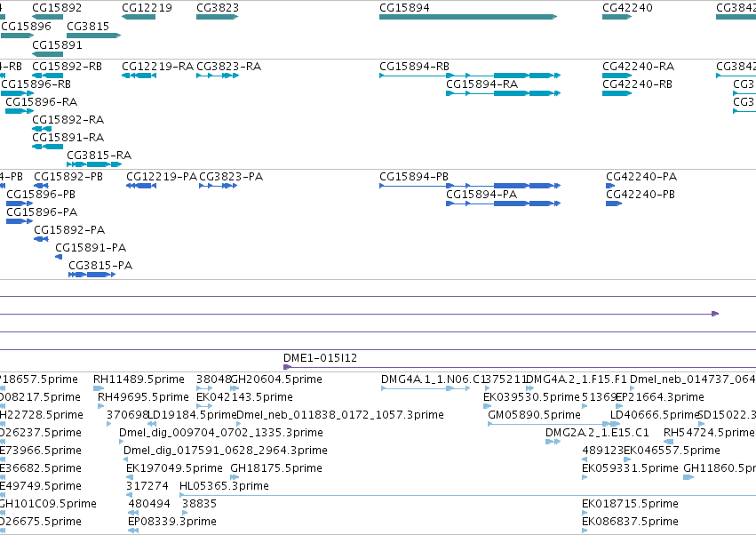The width and height of the screenshot is (756, 535).
Task: Click EST Dmel_dig_017591_0628_2964.3prime
Action: tap(226, 451)
